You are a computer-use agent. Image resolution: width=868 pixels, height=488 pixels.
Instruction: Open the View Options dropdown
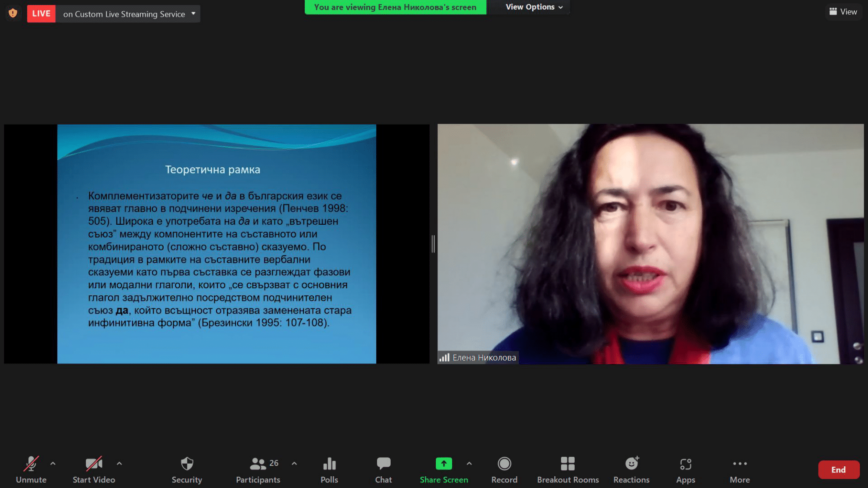(x=533, y=7)
